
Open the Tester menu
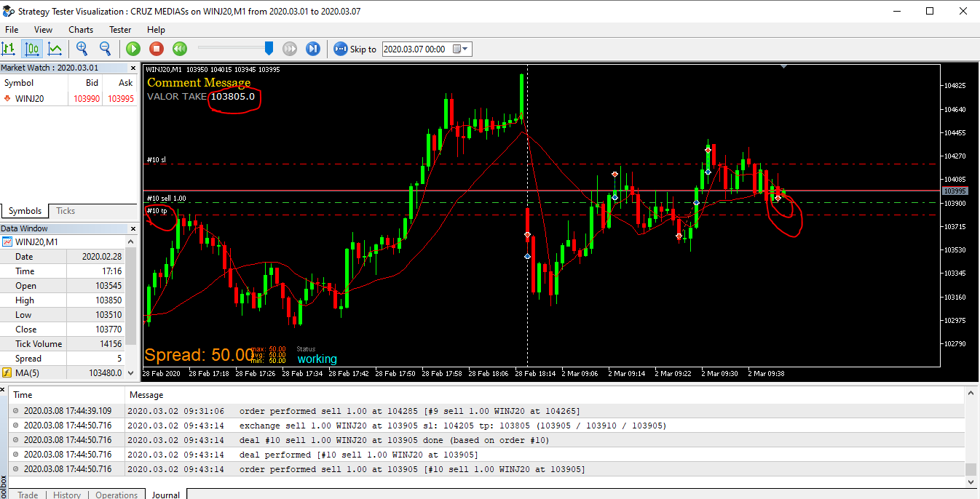(x=120, y=30)
